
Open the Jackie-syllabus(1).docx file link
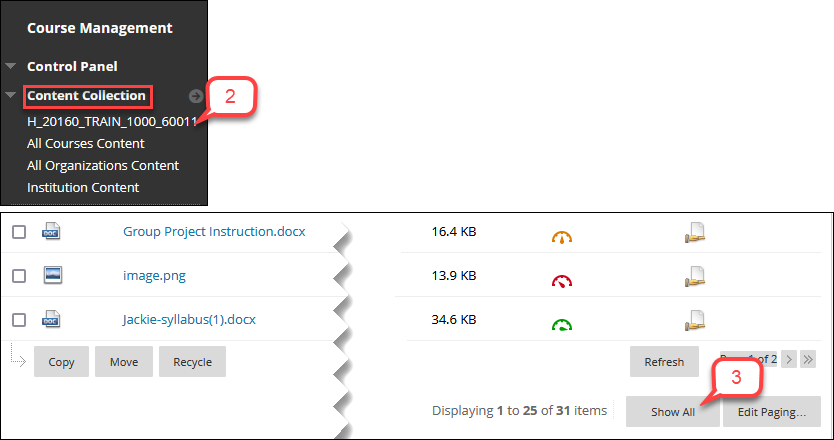pyautogui.click(x=189, y=320)
